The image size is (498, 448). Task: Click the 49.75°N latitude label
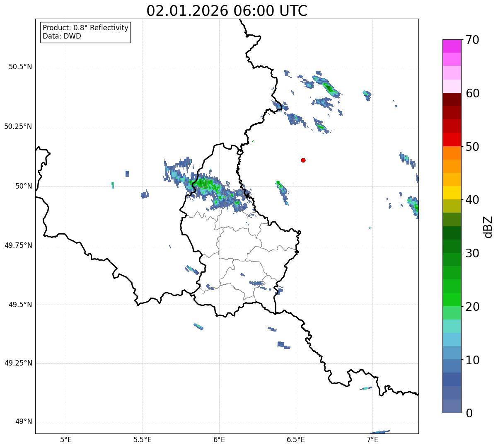18,245
